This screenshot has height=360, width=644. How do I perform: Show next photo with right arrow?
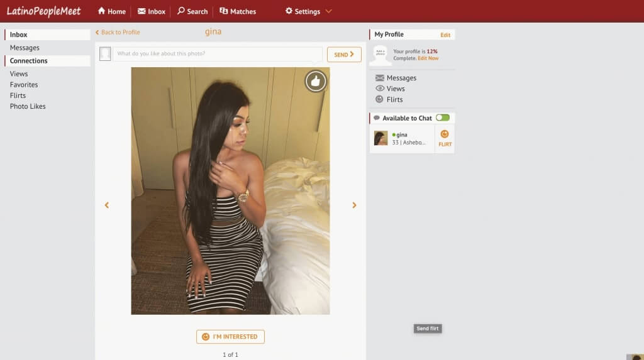tap(354, 205)
